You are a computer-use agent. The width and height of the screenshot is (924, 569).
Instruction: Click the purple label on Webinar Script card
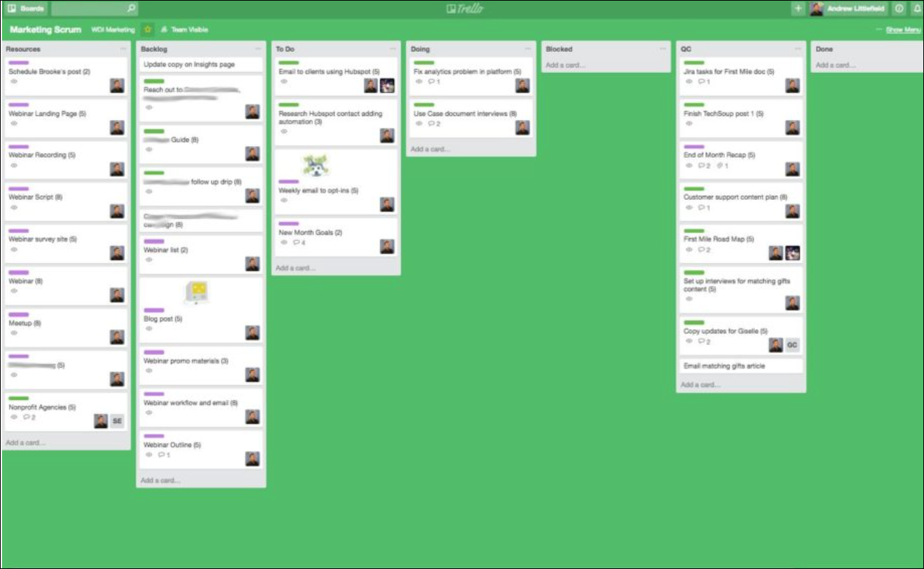click(19, 189)
